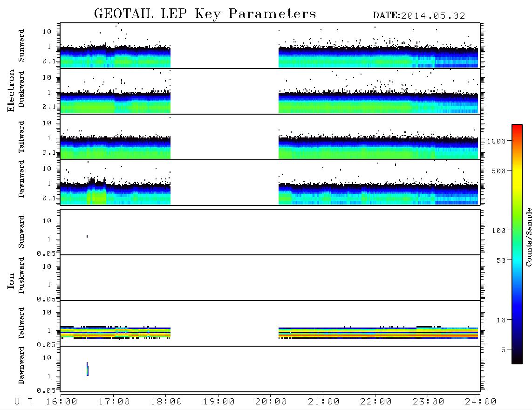Click the 23:00 time axis label
The height and width of the screenshot is (410, 532).
coord(429,402)
